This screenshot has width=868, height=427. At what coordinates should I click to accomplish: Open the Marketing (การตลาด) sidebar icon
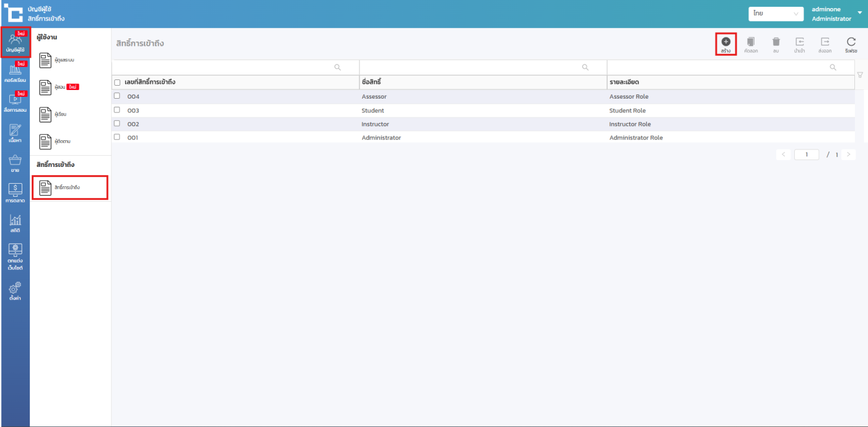15,193
